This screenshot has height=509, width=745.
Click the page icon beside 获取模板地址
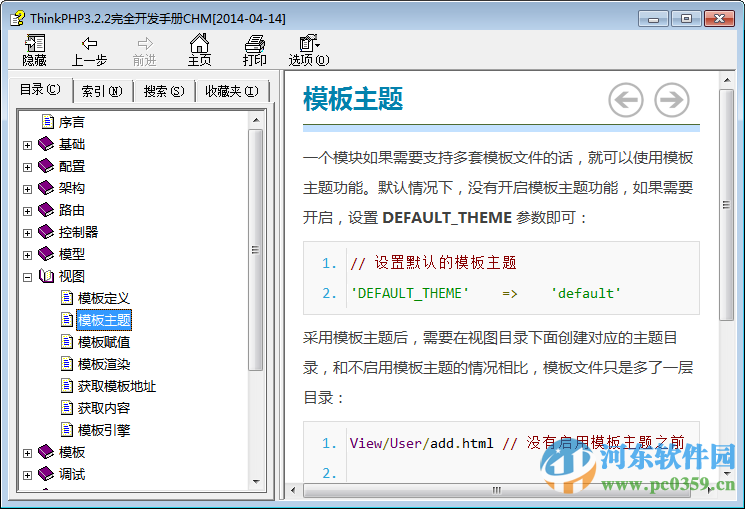67,385
